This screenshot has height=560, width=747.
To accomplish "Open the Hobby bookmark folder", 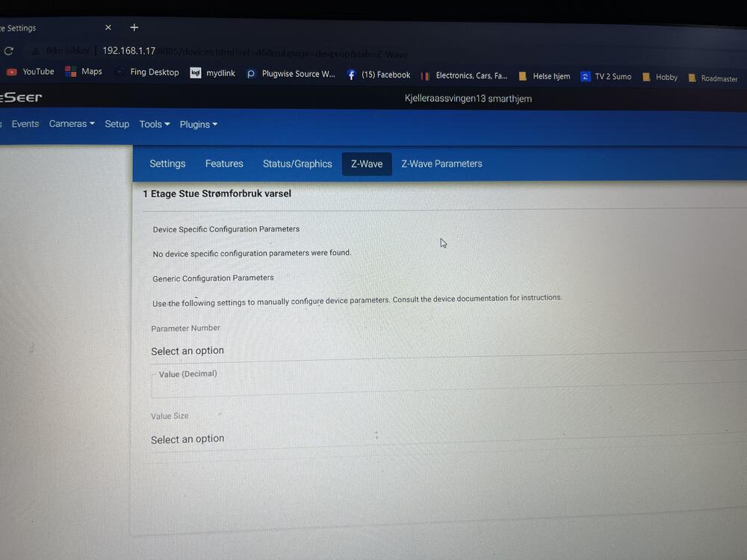I will [x=660, y=77].
